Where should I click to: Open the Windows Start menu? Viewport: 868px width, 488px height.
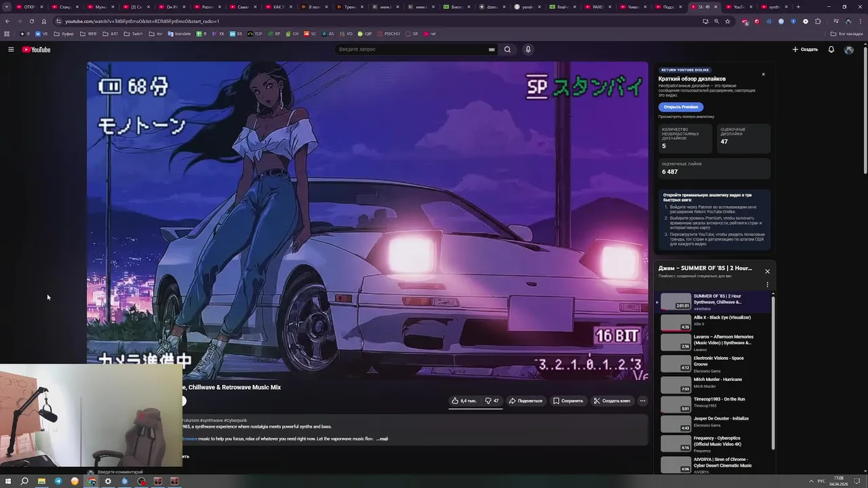(7, 481)
